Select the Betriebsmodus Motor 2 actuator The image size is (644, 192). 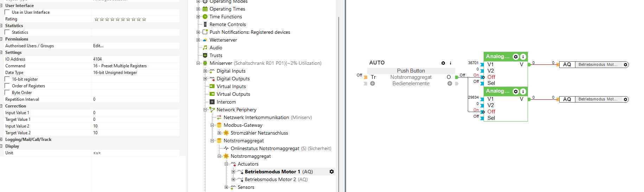[270, 179]
